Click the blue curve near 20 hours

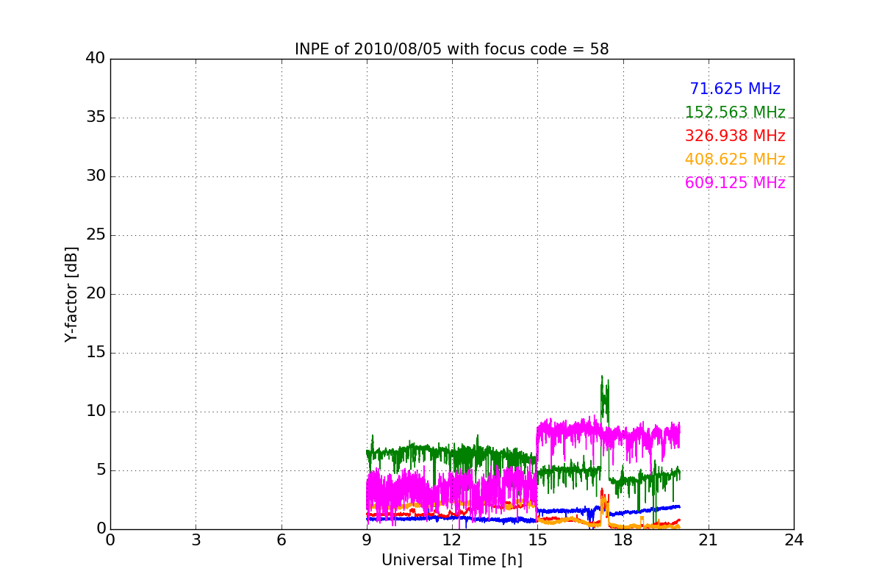(x=676, y=506)
